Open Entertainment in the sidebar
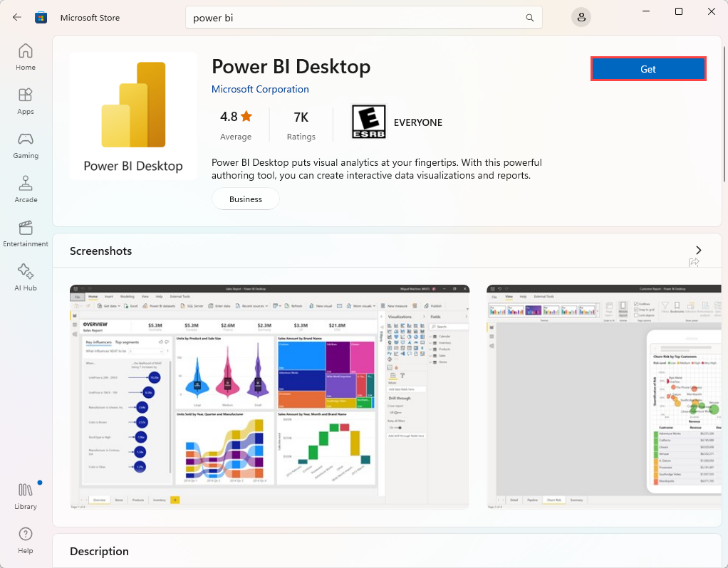728x568 pixels. coord(26,233)
